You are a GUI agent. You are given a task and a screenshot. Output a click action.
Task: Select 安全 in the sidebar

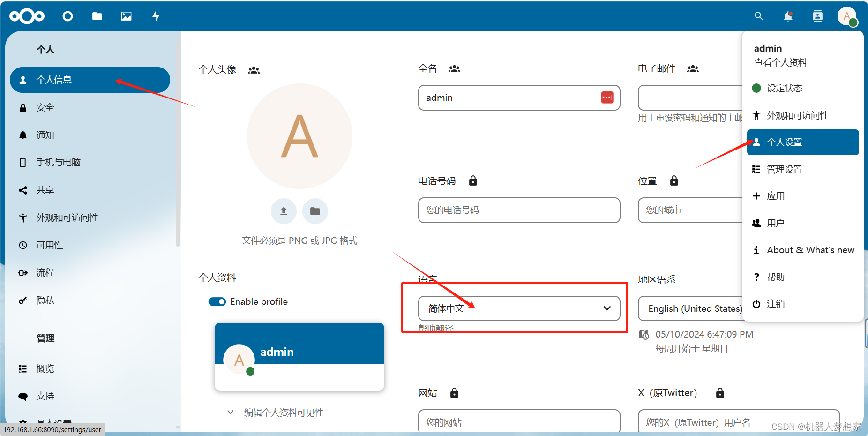click(45, 107)
